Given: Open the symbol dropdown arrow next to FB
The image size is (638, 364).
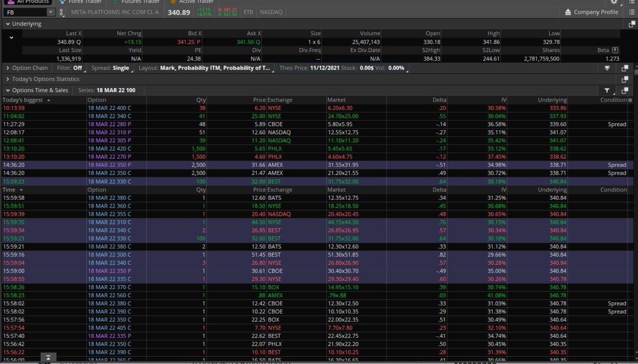Looking at the screenshot, I should pos(51,12).
